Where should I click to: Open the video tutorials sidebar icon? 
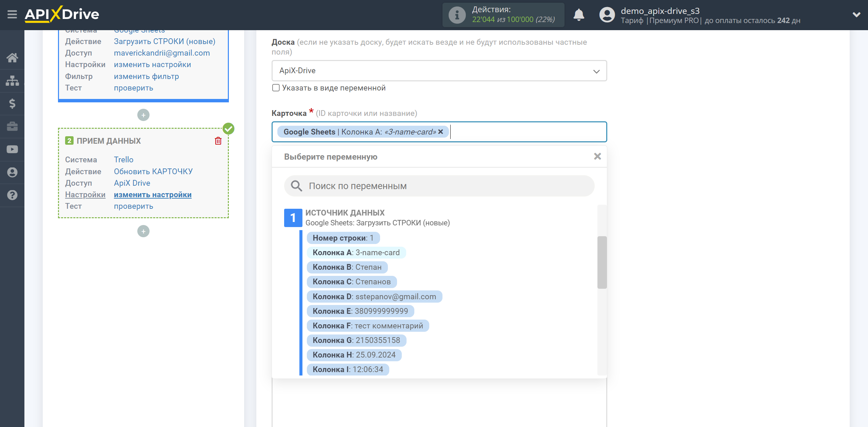pyautogui.click(x=12, y=149)
